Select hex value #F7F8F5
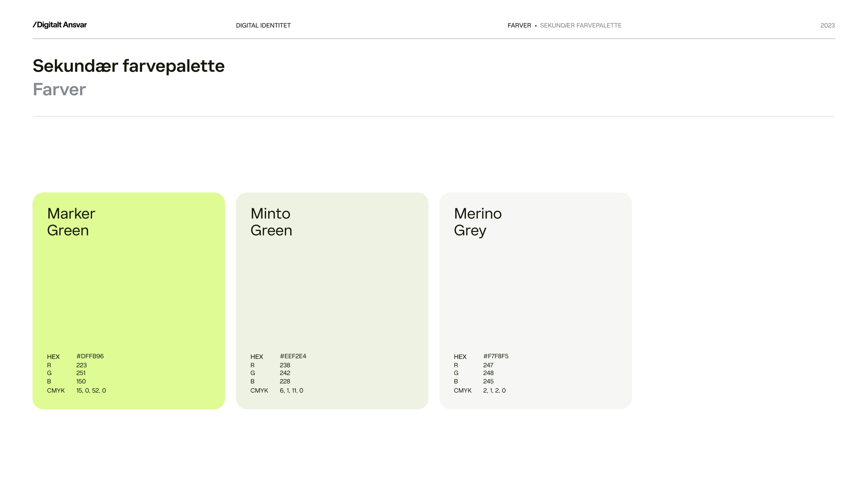 (496, 356)
